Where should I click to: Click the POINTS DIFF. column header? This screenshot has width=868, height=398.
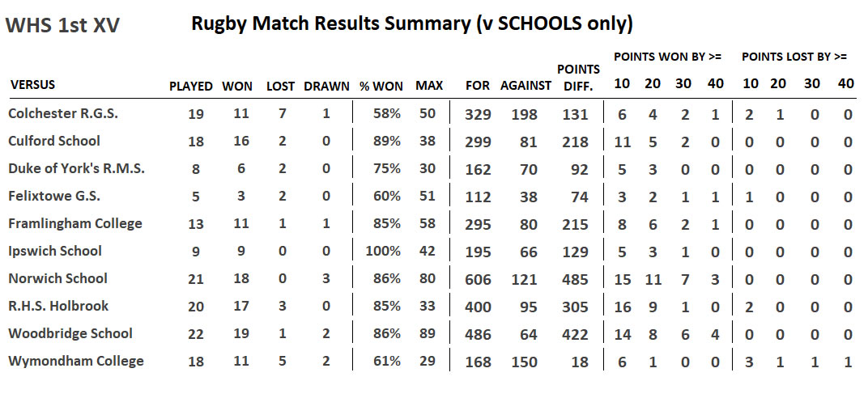(x=578, y=78)
